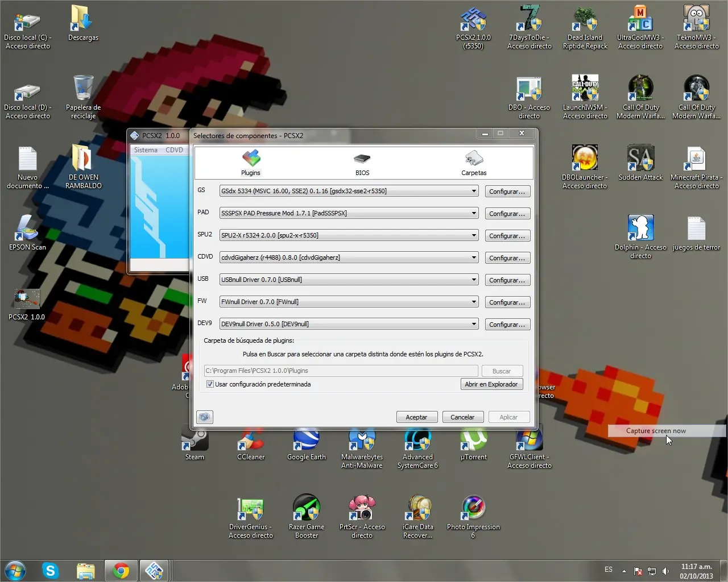Select TeknoMW3 desktop shortcut
This screenshot has height=582, width=728.
point(697,27)
